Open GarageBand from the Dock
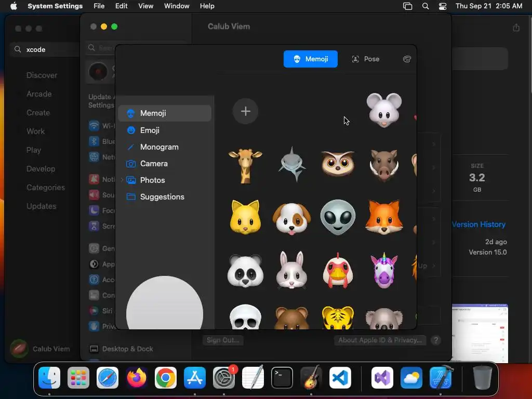The image size is (532, 399). [x=311, y=378]
